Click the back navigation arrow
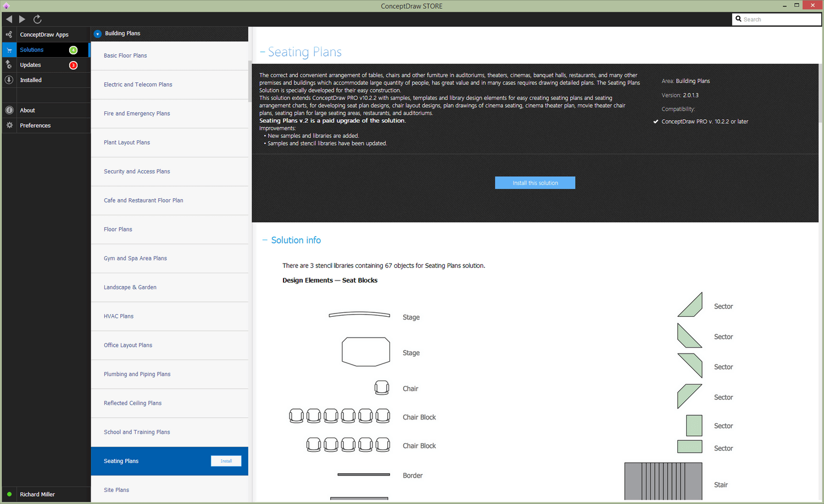Viewport: 824px width, 504px height. 9,19
